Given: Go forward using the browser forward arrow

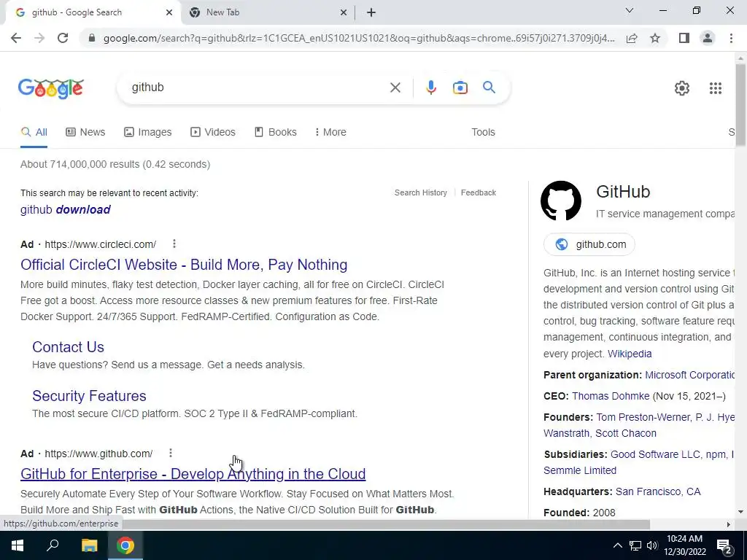Looking at the screenshot, I should [39, 38].
